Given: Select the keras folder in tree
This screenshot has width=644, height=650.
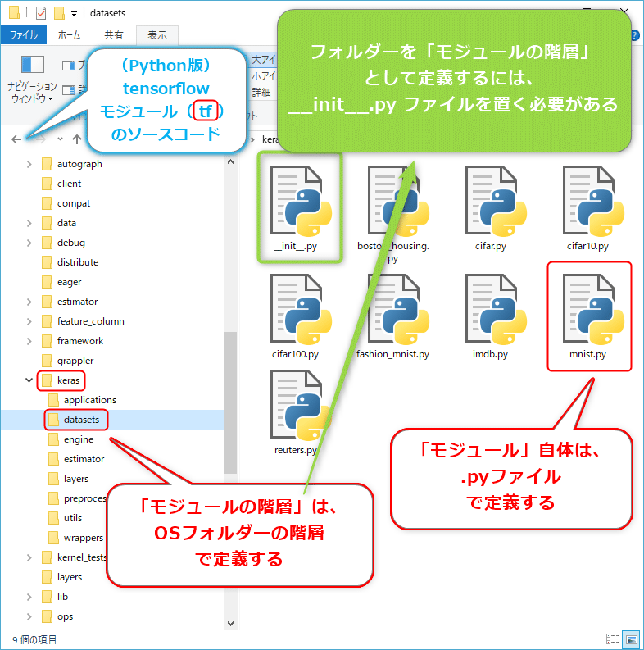Looking at the screenshot, I should coord(61,380).
